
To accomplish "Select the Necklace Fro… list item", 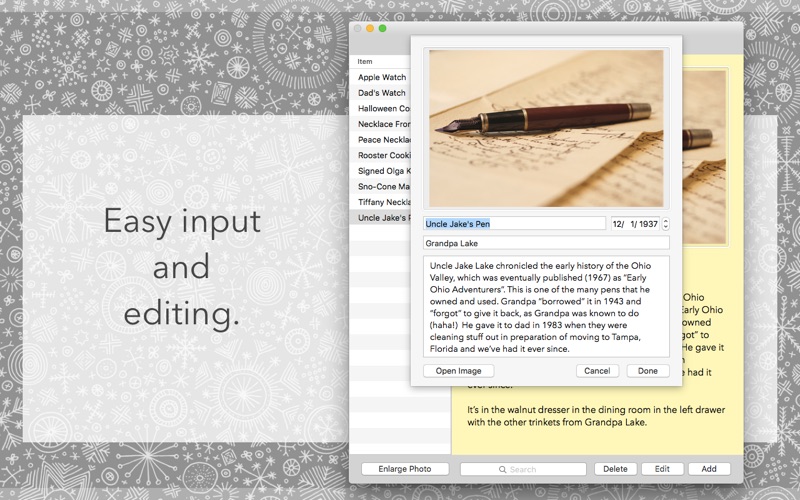I will click(380, 124).
